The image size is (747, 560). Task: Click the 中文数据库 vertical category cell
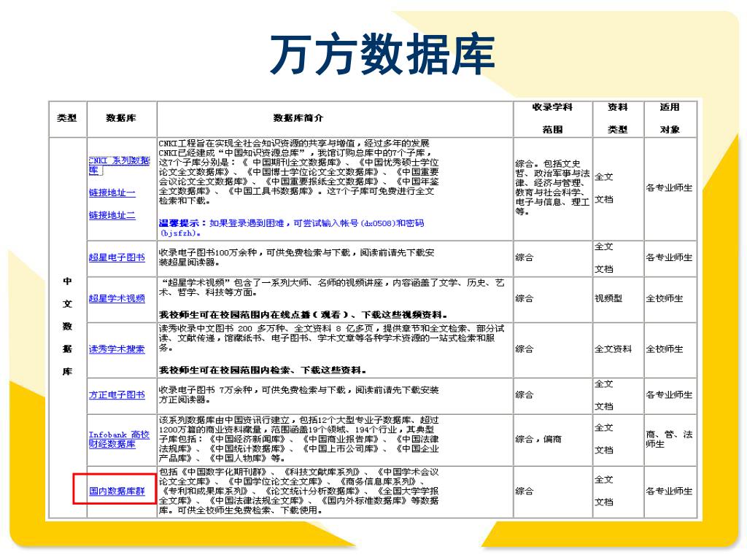(x=67, y=326)
